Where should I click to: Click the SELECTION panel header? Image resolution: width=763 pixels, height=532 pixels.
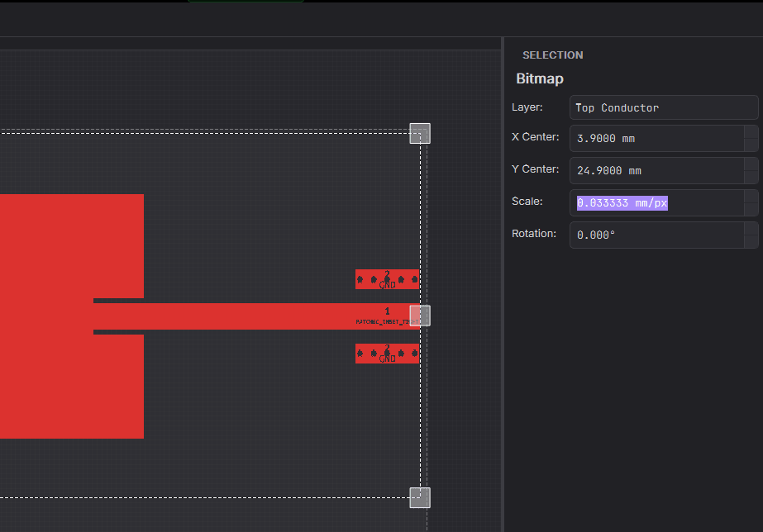[x=553, y=55]
